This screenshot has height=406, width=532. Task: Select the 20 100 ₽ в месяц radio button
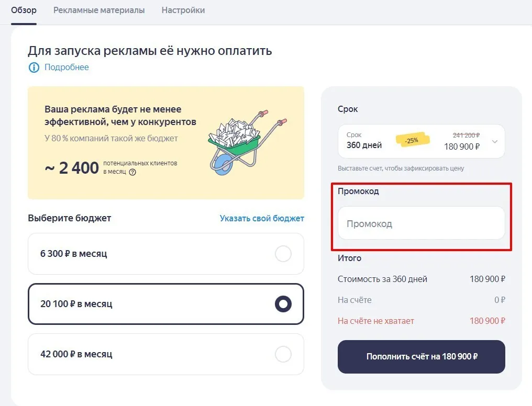(x=283, y=304)
